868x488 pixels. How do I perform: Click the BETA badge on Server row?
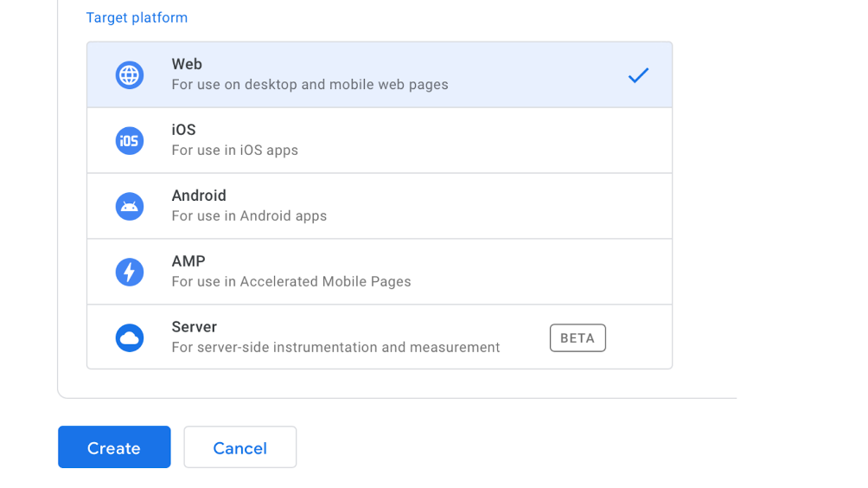(578, 338)
